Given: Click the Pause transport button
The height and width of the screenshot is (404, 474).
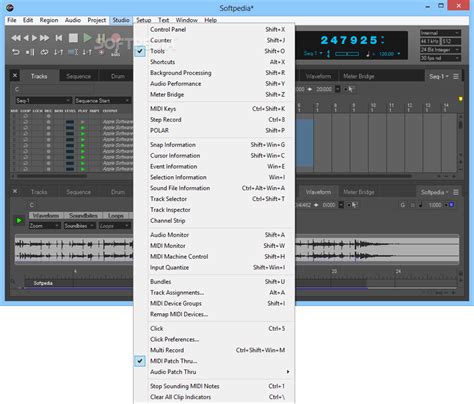Looking at the screenshot, I should pos(101,38).
